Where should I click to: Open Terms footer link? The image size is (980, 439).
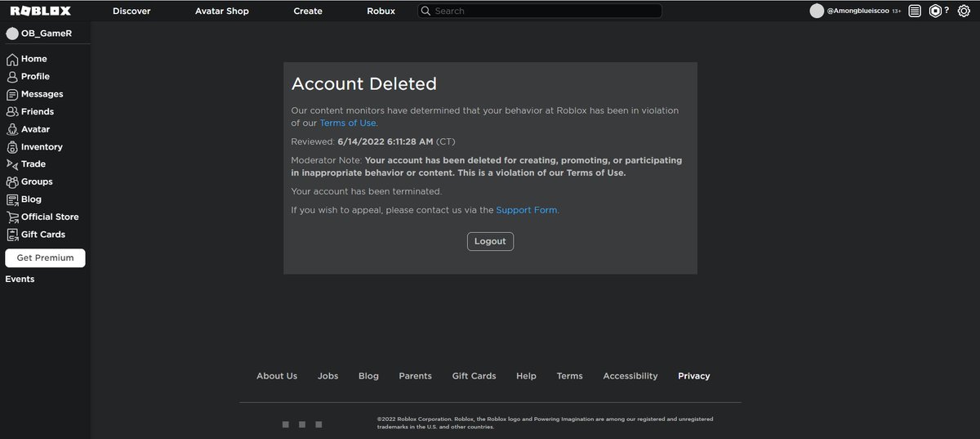click(570, 376)
